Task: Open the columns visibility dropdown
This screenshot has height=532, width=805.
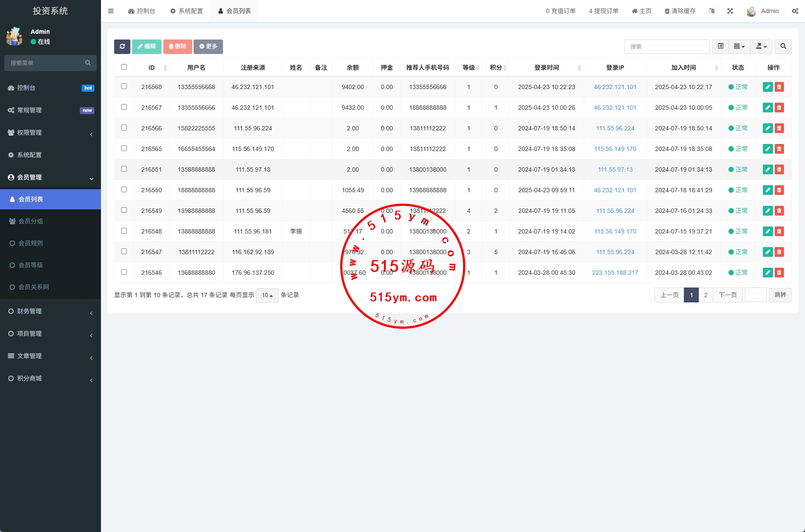Action: click(739, 47)
